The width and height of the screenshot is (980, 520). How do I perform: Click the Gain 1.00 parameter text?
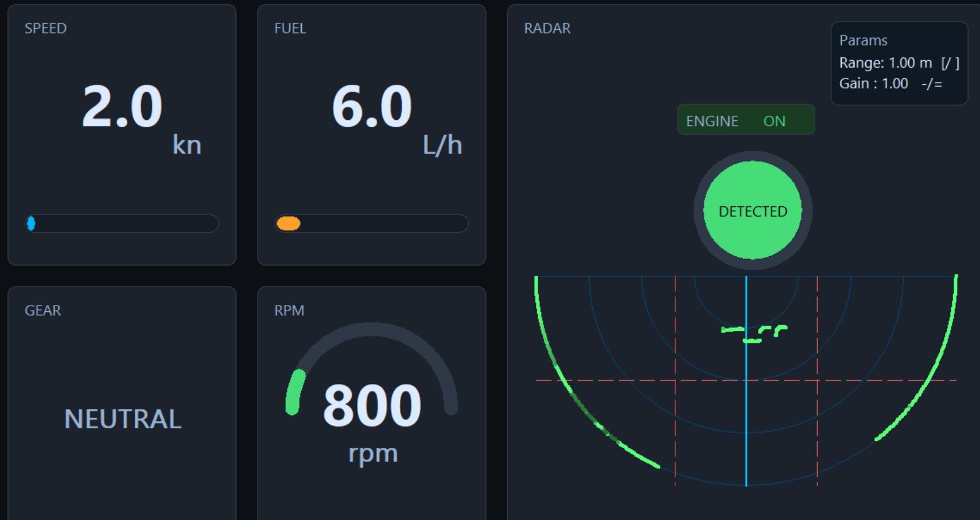[x=873, y=84]
